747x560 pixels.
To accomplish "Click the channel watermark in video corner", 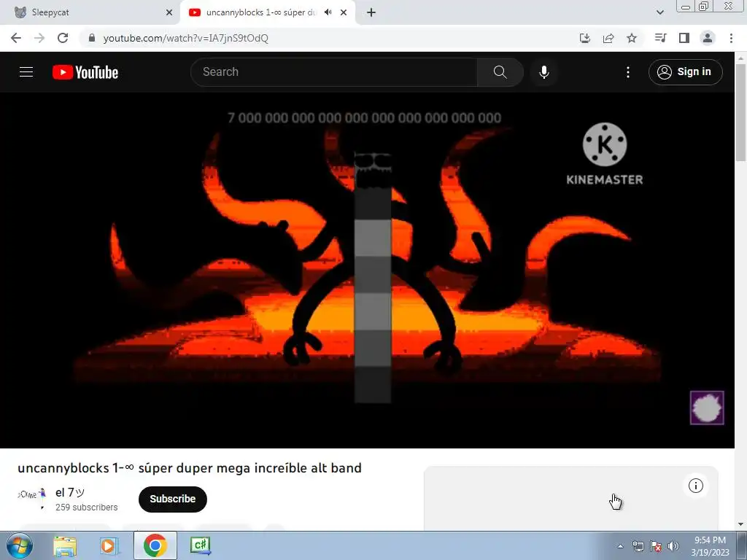I will click(x=707, y=408).
